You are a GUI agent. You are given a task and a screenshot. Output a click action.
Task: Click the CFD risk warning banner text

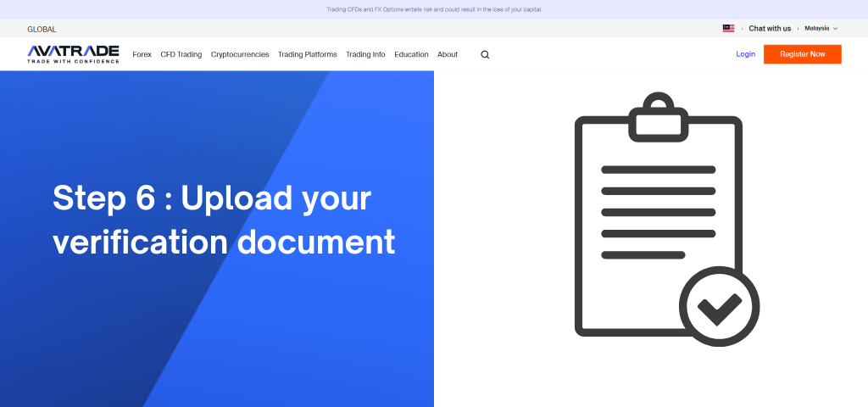point(434,9)
